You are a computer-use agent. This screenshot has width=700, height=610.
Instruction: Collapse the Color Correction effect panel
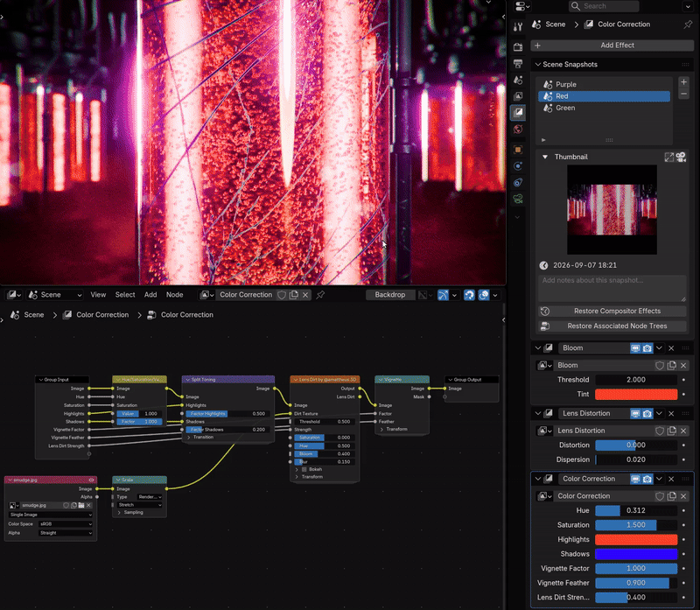(537, 478)
